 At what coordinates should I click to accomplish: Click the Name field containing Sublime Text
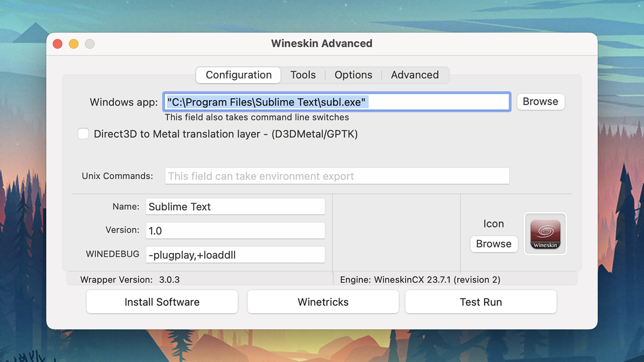click(235, 207)
